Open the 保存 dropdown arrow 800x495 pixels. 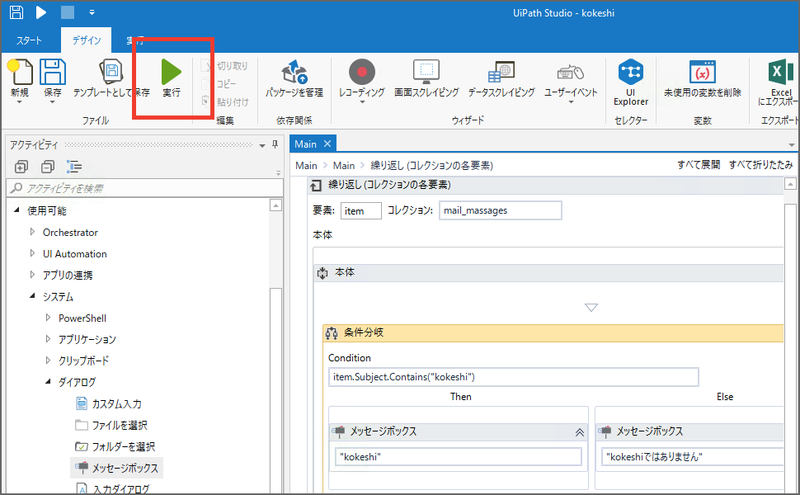(53, 102)
